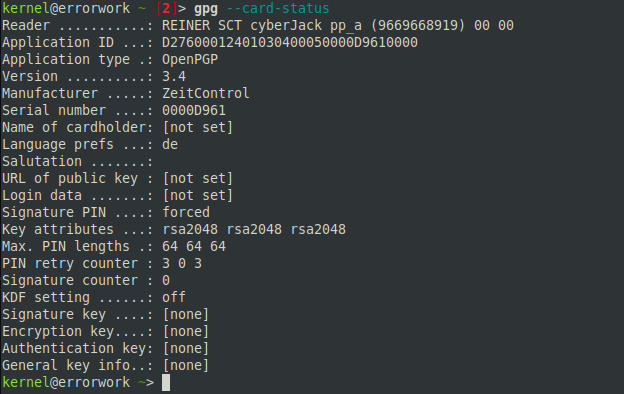Click the KDF setting off value
Viewport: 624px width, 394px height.
[174, 297]
